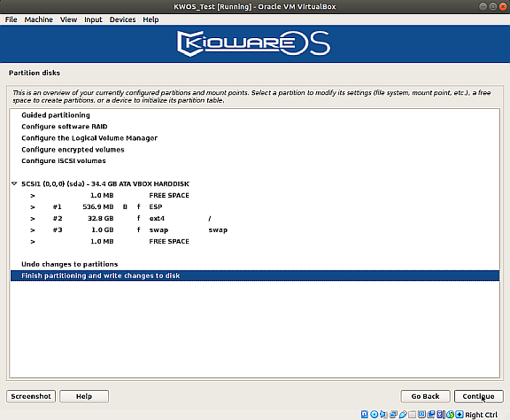The width and height of the screenshot is (510, 420).
Task: Click the 'ESP' partition type text
Action: tap(156, 206)
